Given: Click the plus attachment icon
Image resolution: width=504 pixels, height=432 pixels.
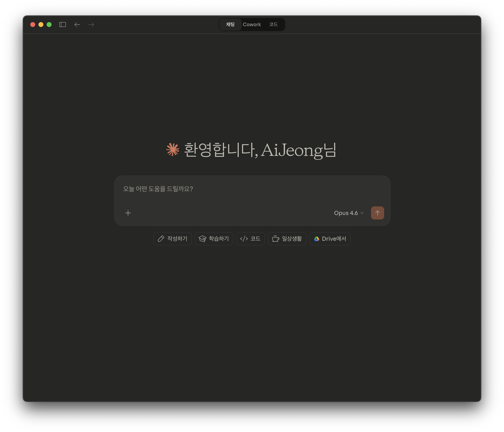Looking at the screenshot, I should [x=128, y=213].
